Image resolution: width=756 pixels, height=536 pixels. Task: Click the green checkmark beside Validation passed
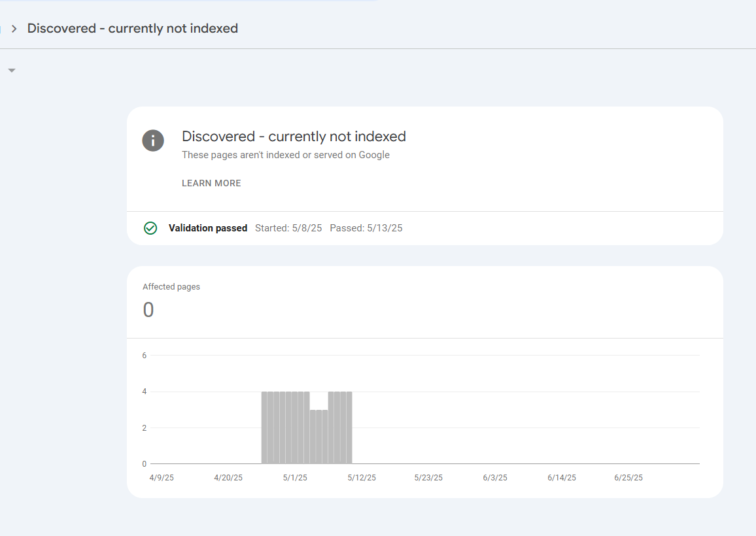(150, 227)
